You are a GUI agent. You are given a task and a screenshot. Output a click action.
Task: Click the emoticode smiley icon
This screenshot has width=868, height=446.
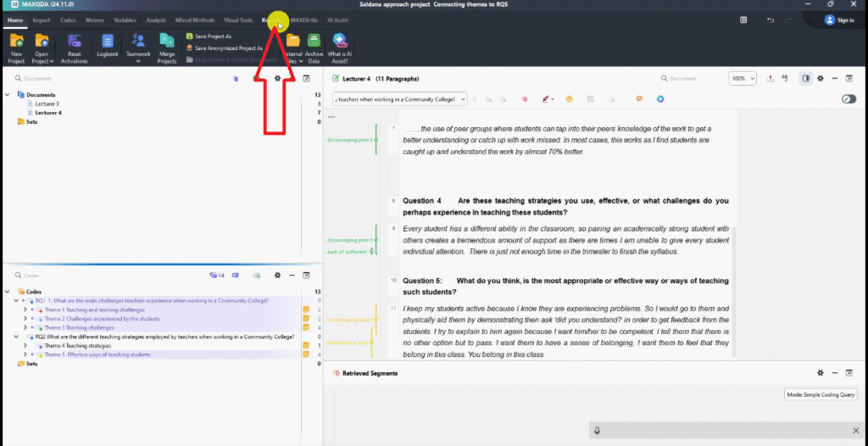click(x=570, y=99)
